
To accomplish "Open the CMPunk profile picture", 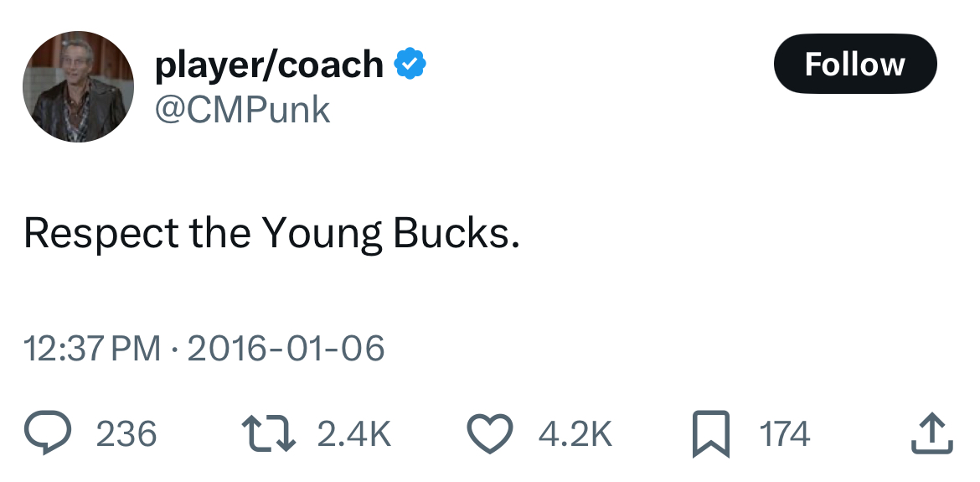I will pos(78,86).
